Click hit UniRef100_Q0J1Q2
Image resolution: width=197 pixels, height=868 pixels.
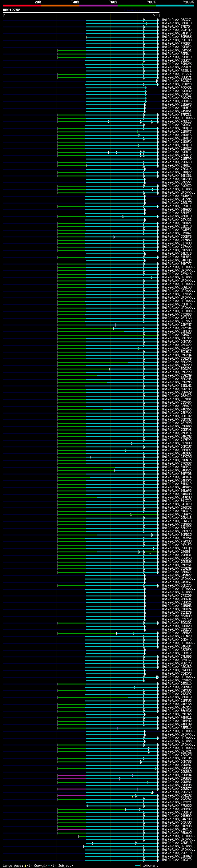coord(177,30)
